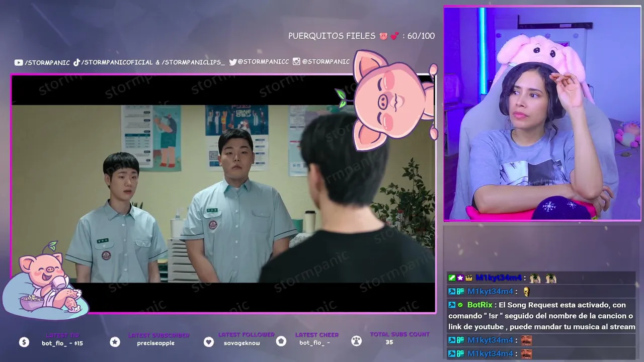644x362 pixels.
Task: Click the 'bot_flo_ -' value under Latest Cheer
Action: pyautogui.click(x=315, y=343)
